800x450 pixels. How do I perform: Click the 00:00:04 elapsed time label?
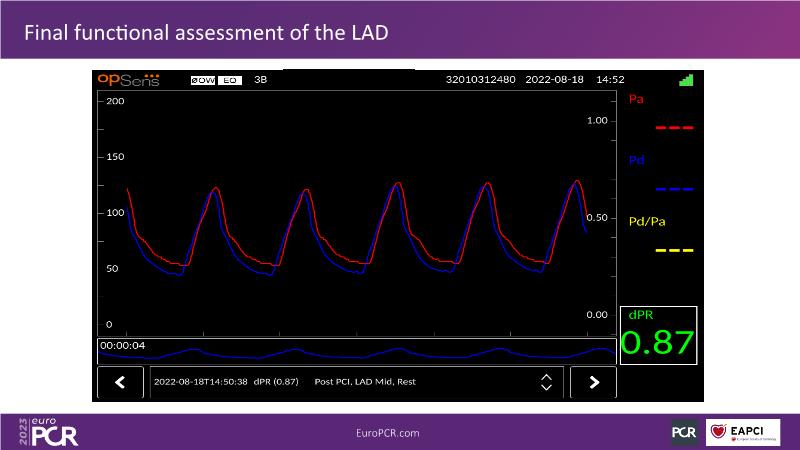(124, 345)
